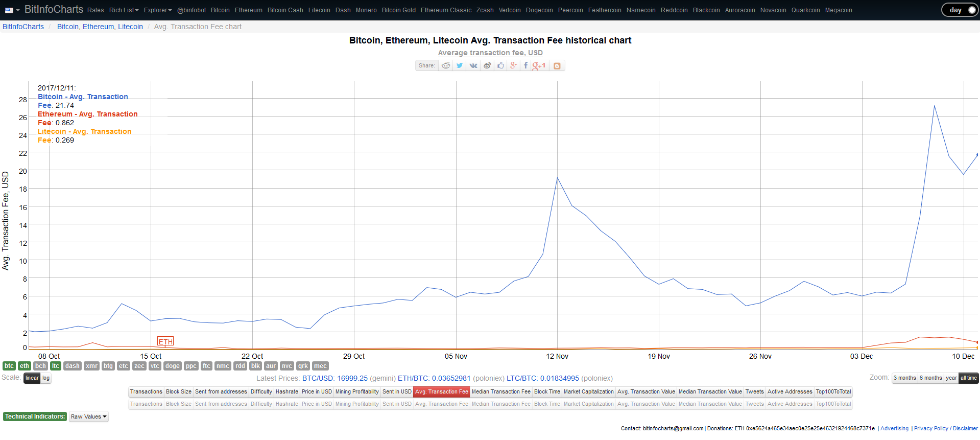Go to Bitcoin Cash in the navbar
Viewport: 980px width, 440px height.
pyautogui.click(x=285, y=10)
